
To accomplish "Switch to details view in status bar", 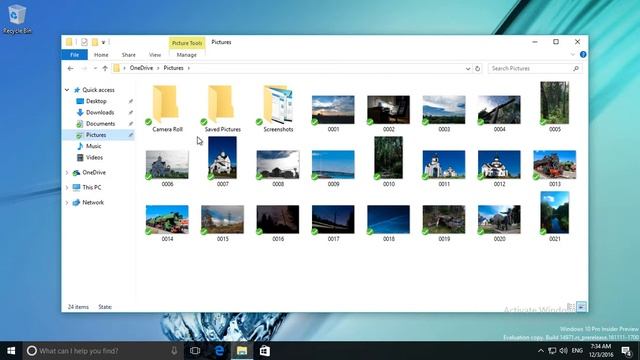I will [571, 307].
